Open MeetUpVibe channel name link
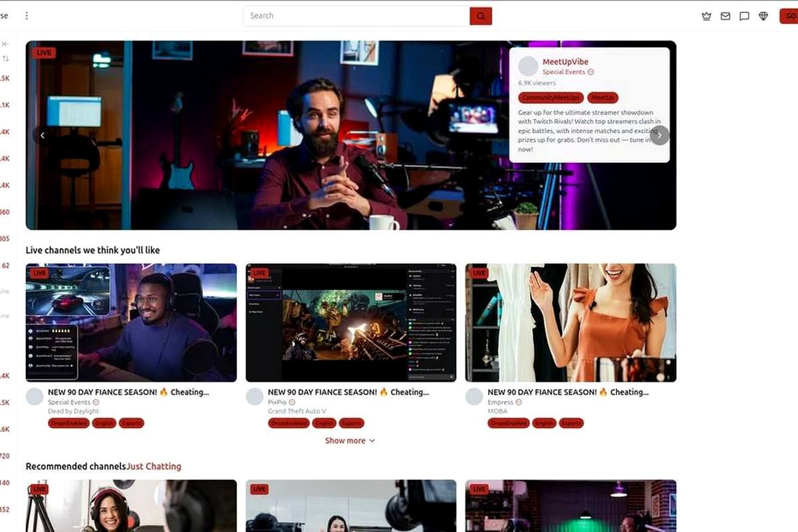Viewport: 798px width, 532px height. 565,62
